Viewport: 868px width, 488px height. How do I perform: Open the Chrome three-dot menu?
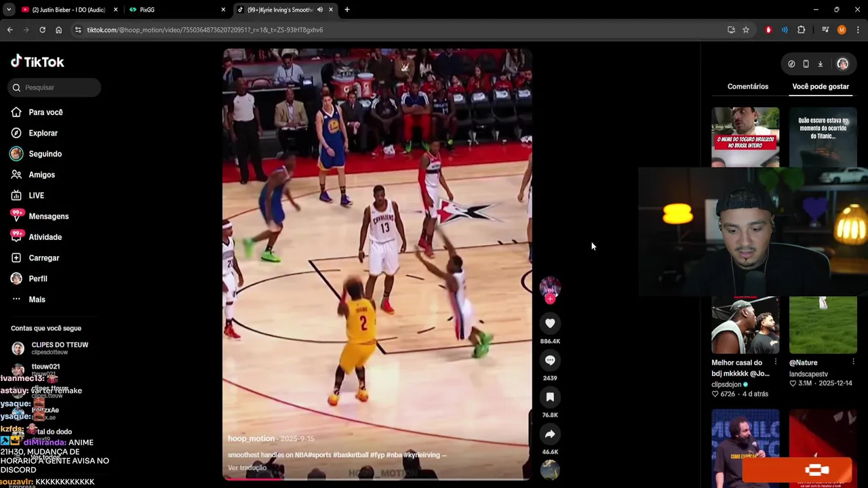(x=858, y=30)
